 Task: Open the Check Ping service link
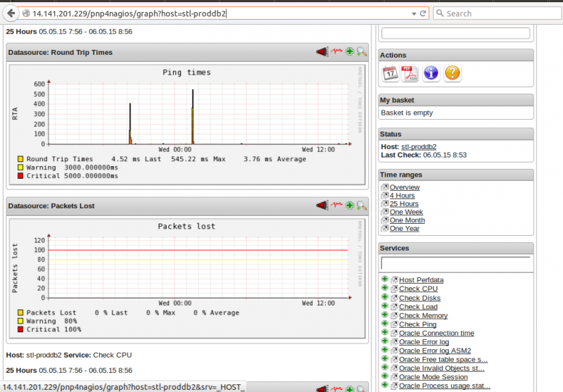pos(417,324)
